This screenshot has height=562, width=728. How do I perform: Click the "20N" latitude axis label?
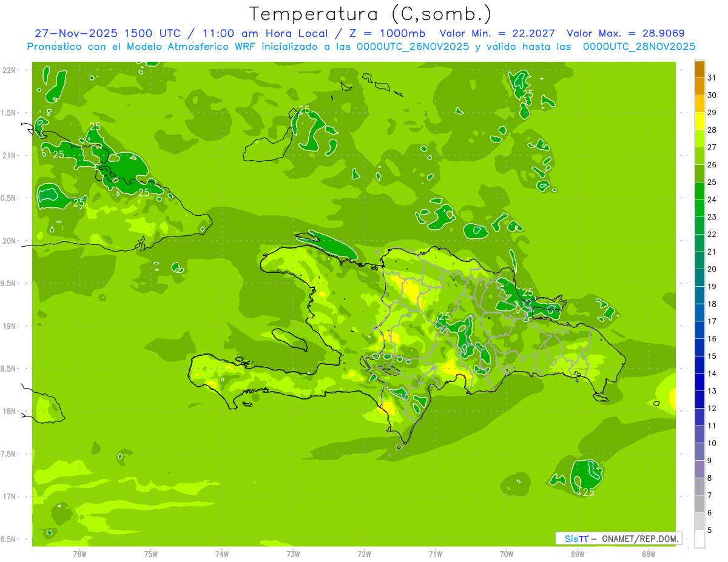(x=10, y=241)
